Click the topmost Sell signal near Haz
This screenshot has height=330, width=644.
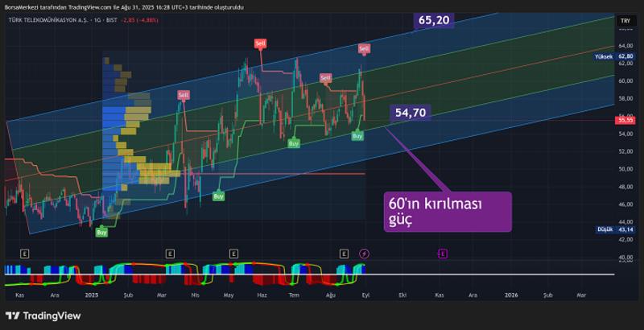click(260, 43)
